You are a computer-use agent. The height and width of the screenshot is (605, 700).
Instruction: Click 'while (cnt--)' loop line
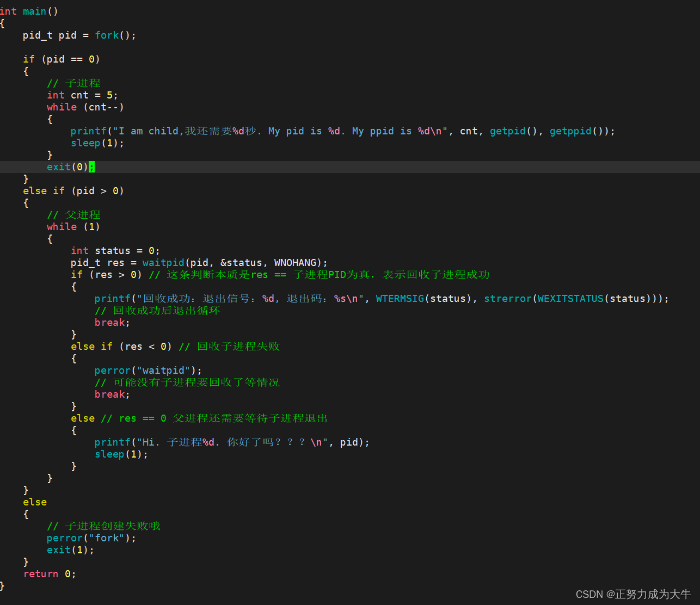tap(85, 107)
